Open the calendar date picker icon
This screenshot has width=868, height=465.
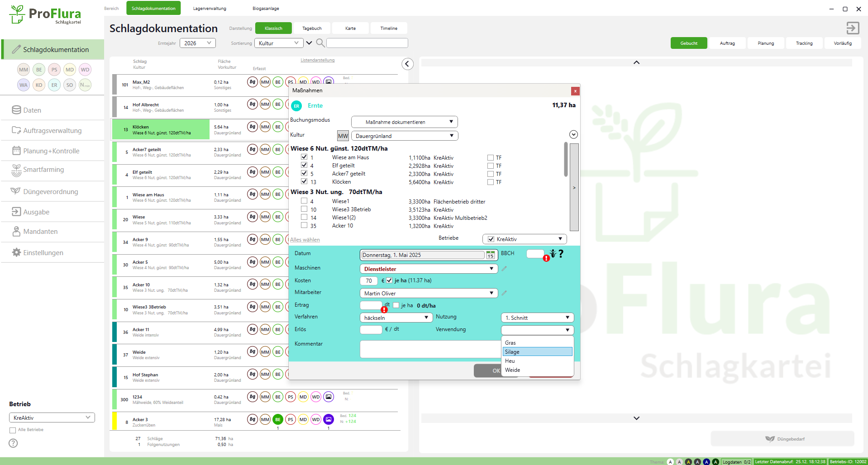490,256
